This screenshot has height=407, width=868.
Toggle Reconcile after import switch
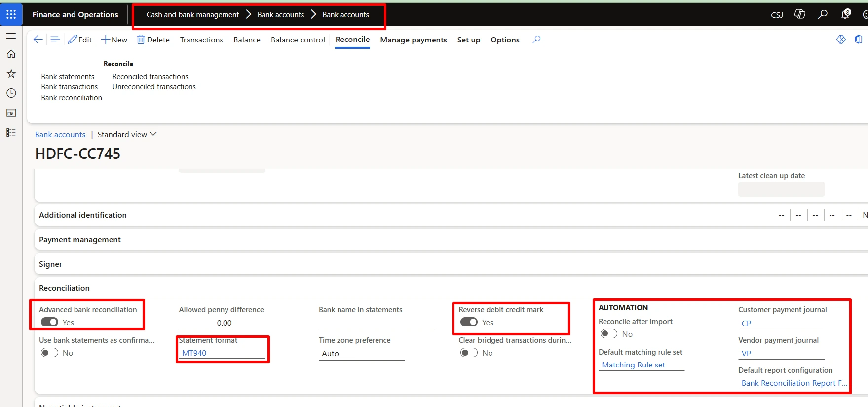tap(609, 334)
